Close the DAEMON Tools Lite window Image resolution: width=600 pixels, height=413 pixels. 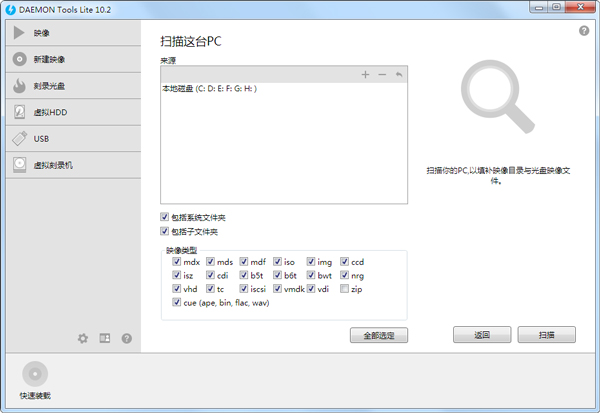[x=580, y=7]
